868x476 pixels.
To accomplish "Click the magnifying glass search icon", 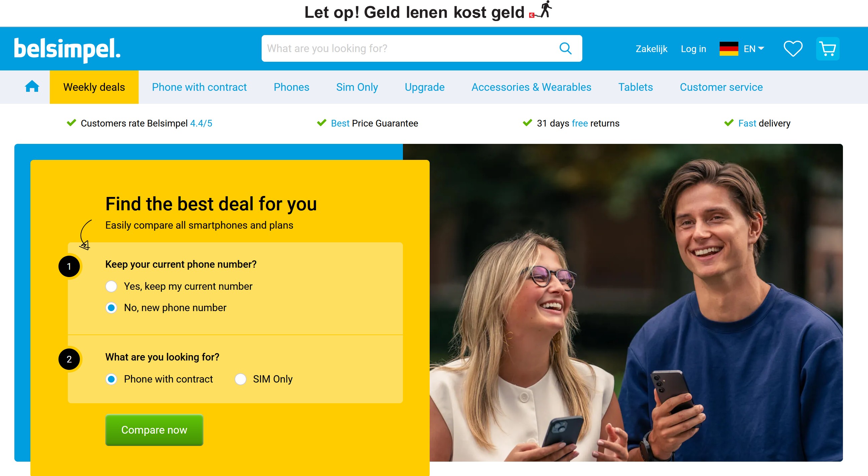I will (566, 48).
